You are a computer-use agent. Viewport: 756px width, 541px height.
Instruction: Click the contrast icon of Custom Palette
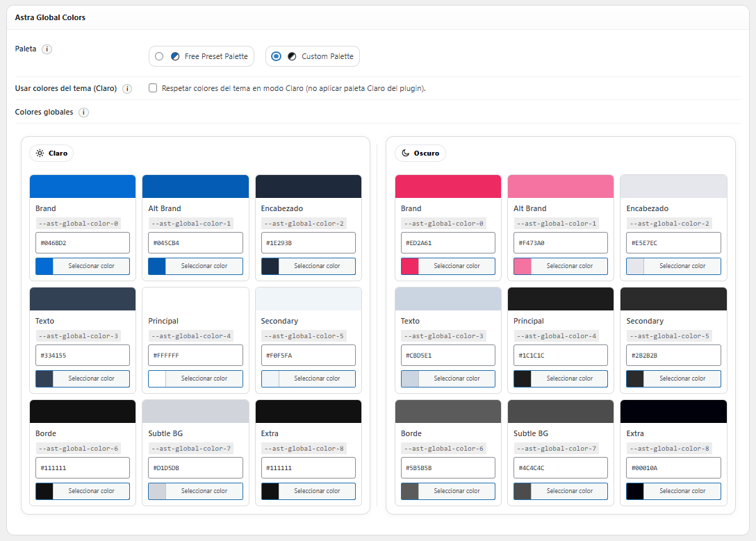coord(292,56)
